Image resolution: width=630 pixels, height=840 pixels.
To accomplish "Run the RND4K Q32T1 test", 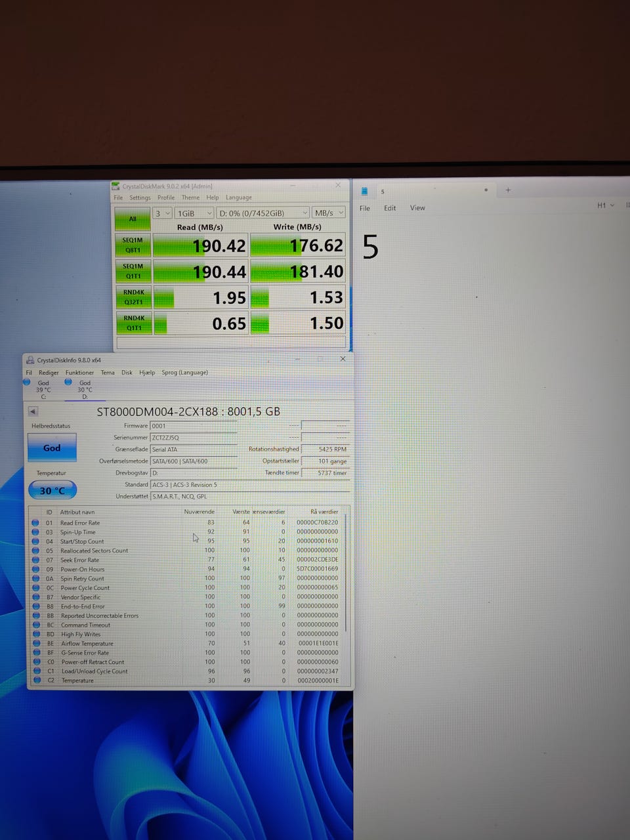I will pyautogui.click(x=133, y=297).
